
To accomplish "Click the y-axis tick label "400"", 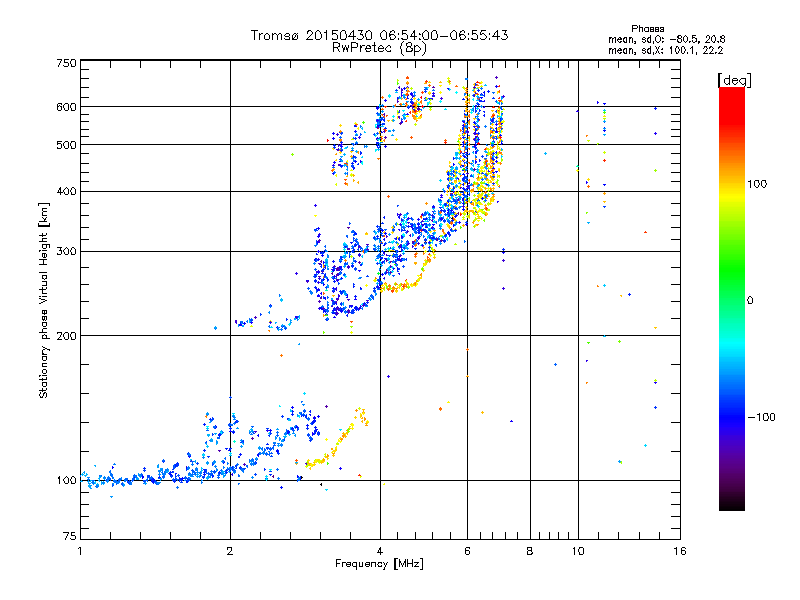I will point(66,192).
